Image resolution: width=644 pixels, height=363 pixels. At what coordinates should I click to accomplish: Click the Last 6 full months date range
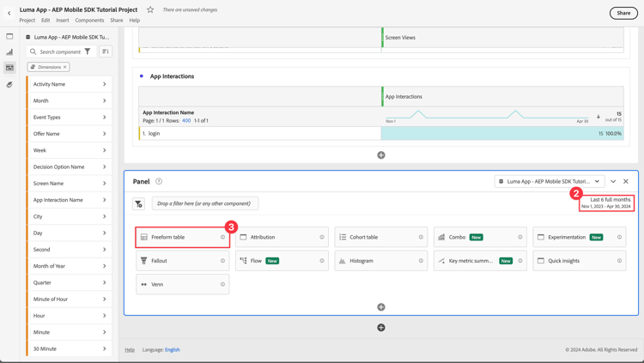(x=606, y=203)
